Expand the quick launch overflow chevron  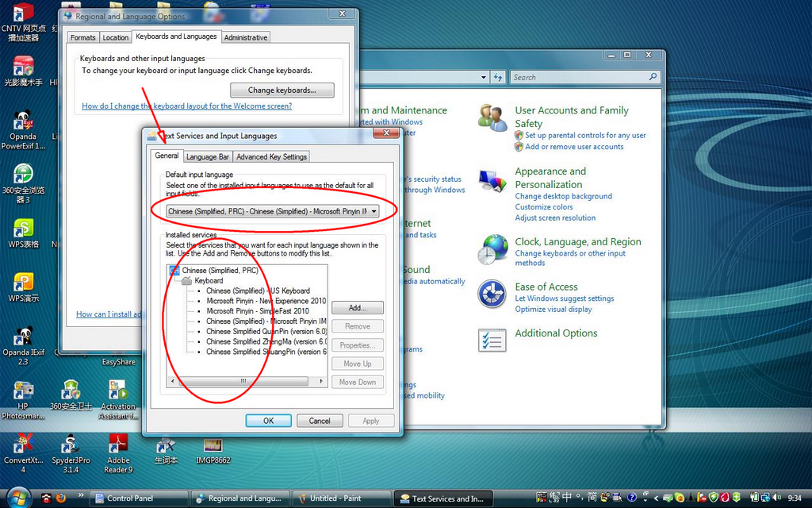click(x=81, y=495)
